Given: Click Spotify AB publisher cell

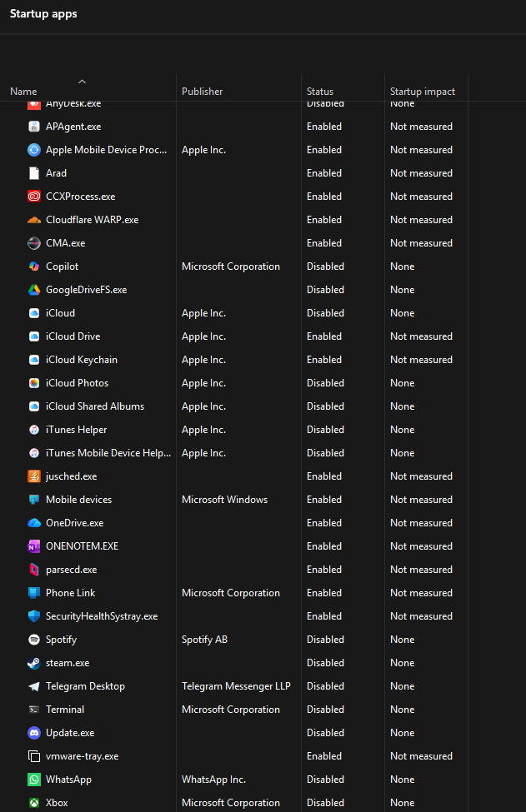Looking at the screenshot, I should click(204, 639).
